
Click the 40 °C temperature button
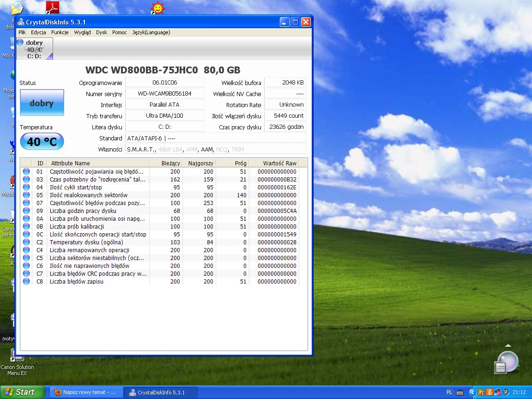point(42,141)
